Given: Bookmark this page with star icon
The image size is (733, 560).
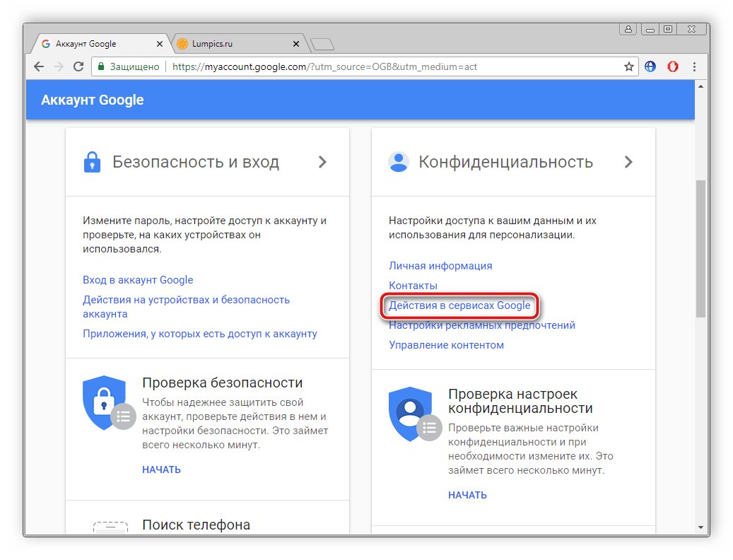Looking at the screenshot, I should click(x=628, y=66).
